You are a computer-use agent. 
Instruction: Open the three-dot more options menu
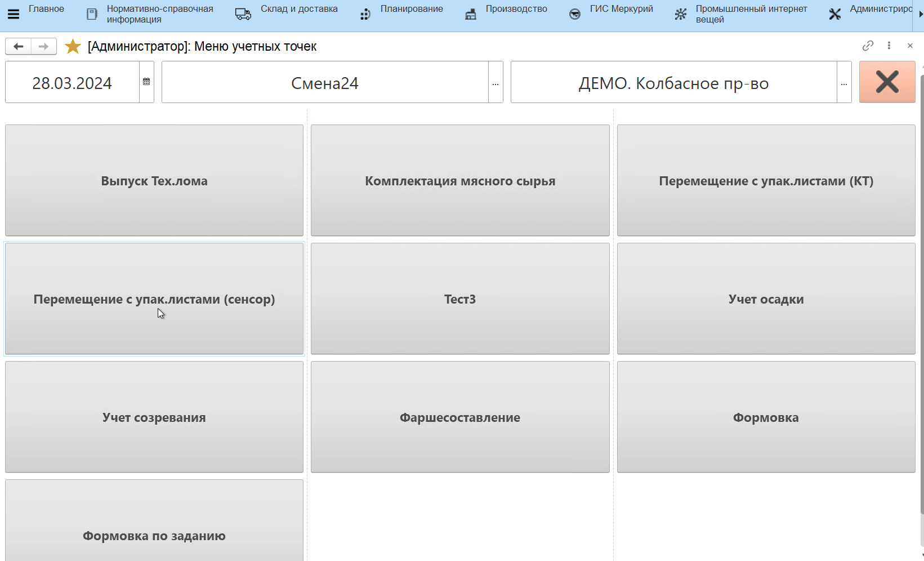point(889,46)
